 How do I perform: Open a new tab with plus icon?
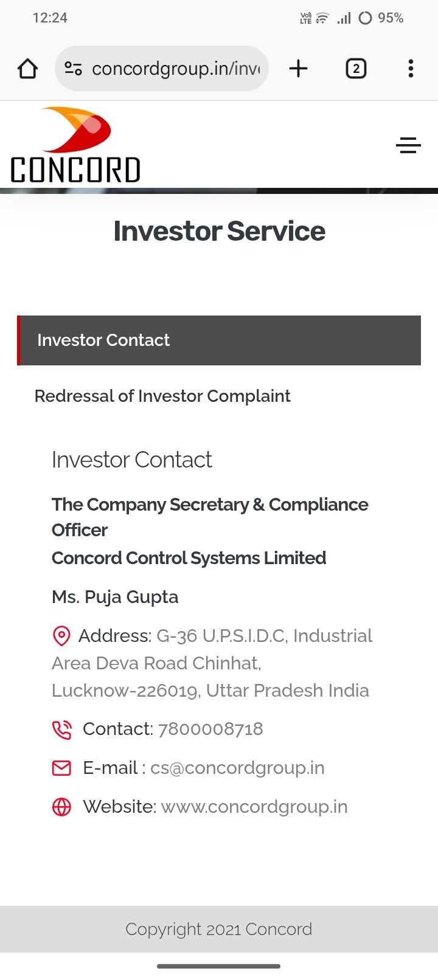point(298,69)
